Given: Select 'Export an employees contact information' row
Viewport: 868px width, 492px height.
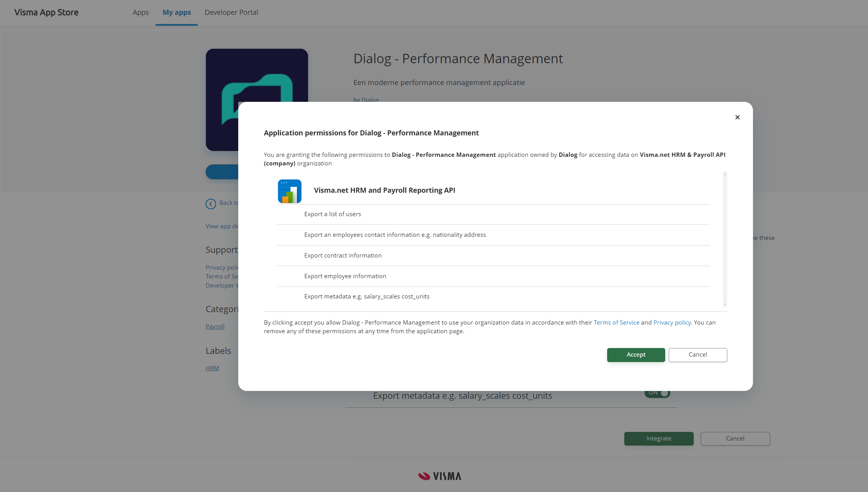Looking at the screenshot, I should click(493, 235).
